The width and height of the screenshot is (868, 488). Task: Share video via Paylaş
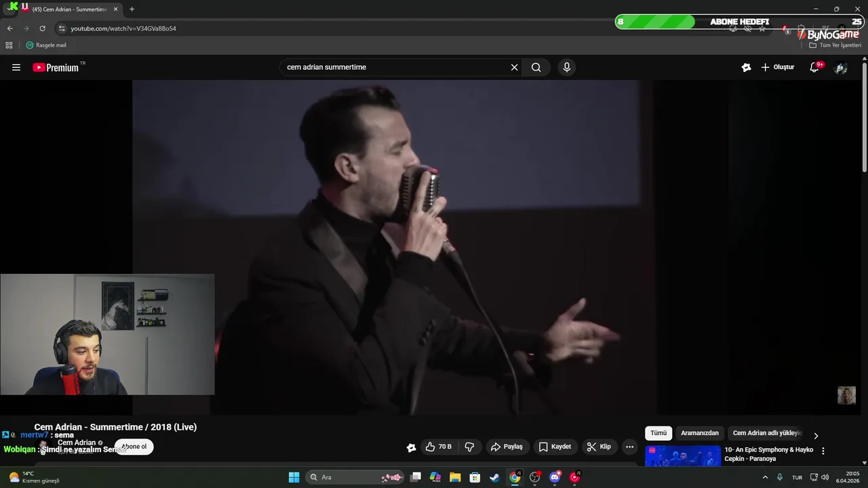point(507,447)
